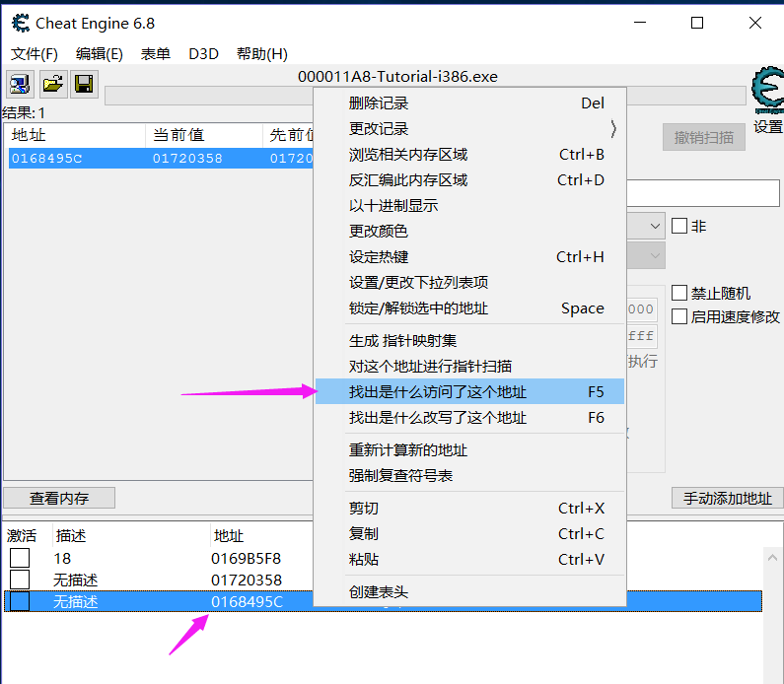784x684 pixels.
Task: Choose 重新计算新的地址 entry
Action: (470, 449)
